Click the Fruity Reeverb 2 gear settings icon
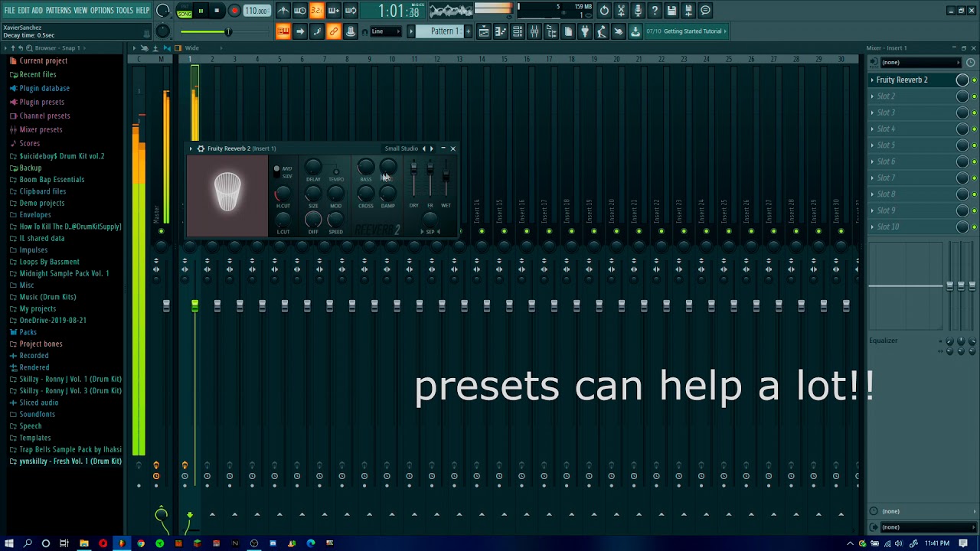 point(201,148)
